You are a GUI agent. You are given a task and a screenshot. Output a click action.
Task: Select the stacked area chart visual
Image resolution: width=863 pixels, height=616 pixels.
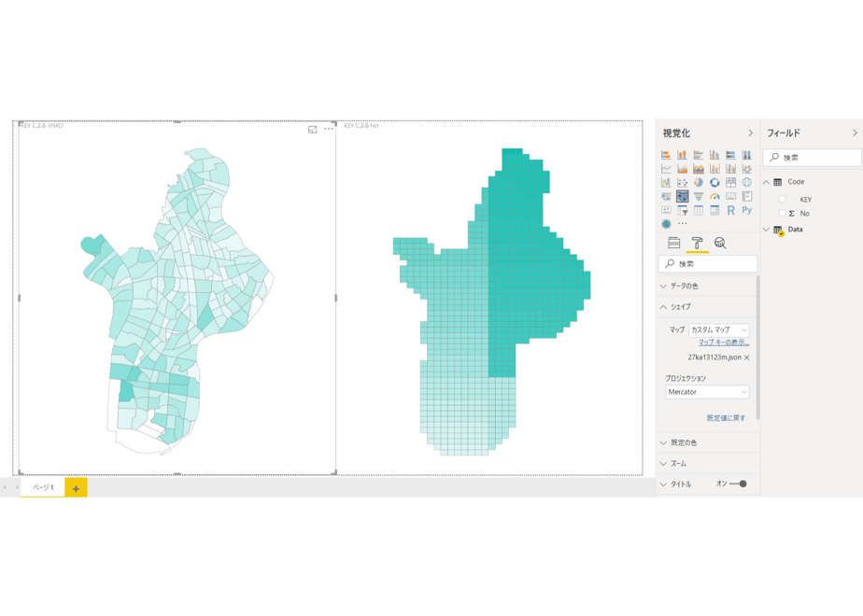pos(699,168)
